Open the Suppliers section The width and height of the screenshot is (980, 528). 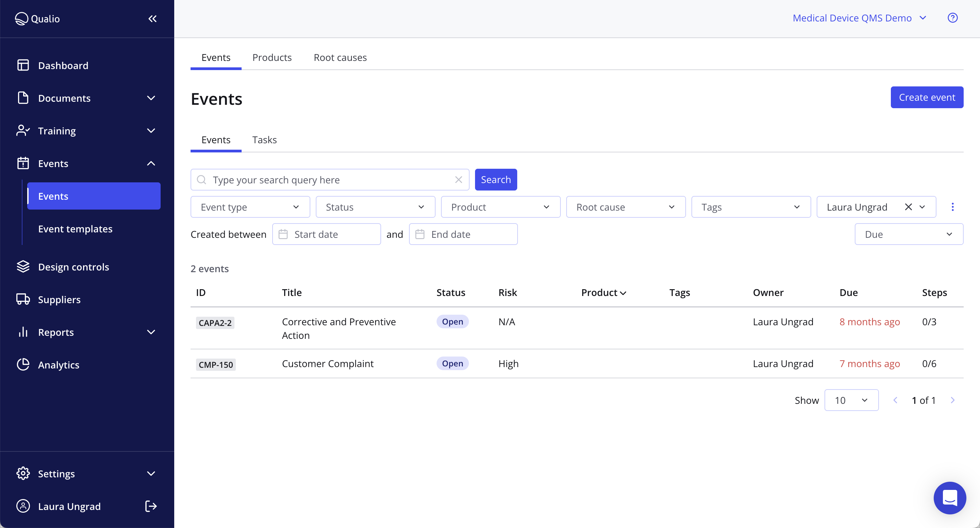[59, 299]
